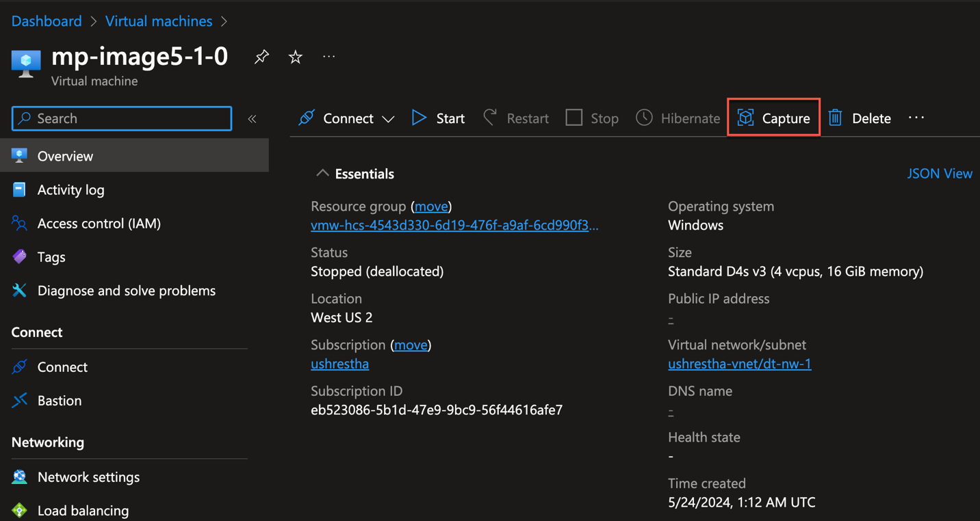Screen dimensions: 980x521
Task: Click the Start play icon
Action: 419,118
